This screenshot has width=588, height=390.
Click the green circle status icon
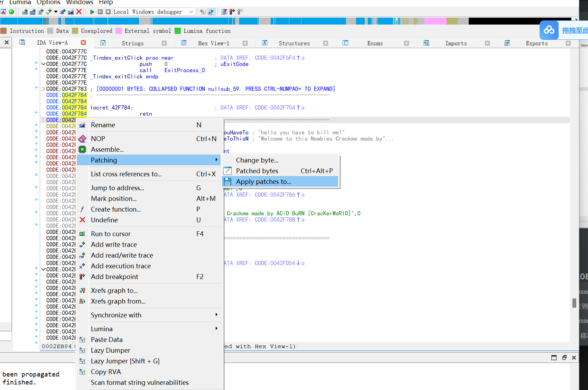tap(11, 12)
